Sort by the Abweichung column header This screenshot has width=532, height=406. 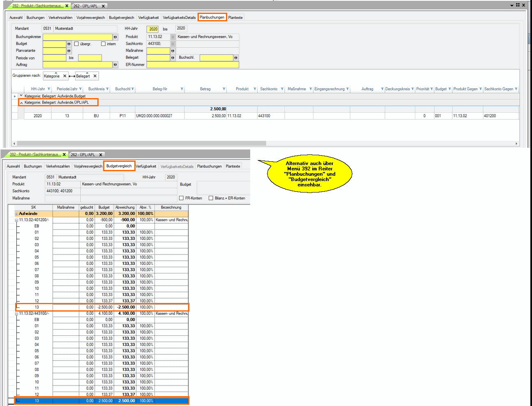[x=125, y=207]
